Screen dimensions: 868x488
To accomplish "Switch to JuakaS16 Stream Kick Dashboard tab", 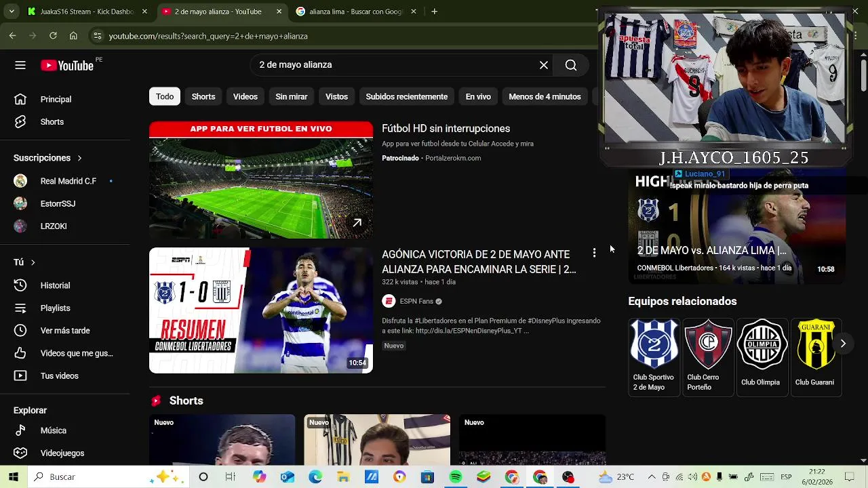I will 87,12.
